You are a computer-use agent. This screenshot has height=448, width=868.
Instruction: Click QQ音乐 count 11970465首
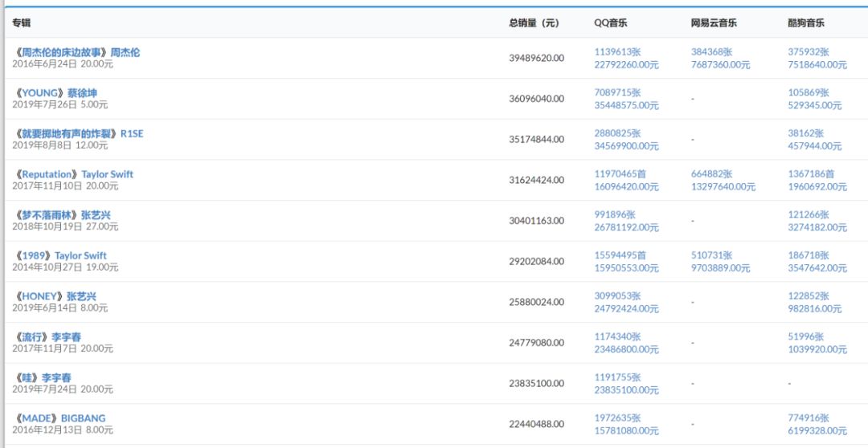(620, 173)
